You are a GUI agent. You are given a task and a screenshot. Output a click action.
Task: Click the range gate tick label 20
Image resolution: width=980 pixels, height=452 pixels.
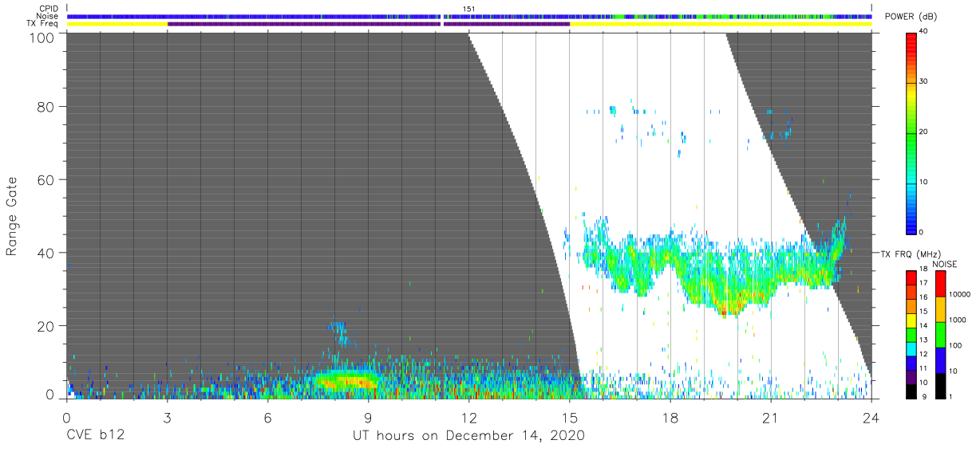[x=45, y=326]
